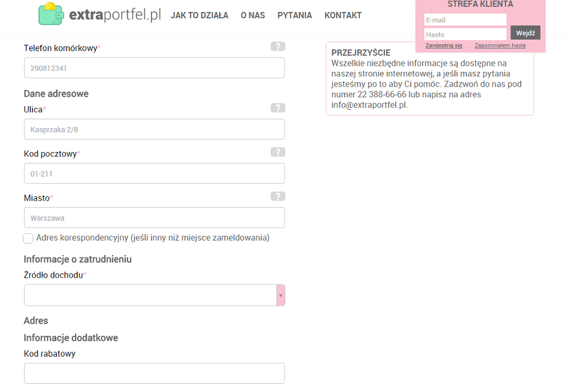This screenshot has height=392, width=568.
Task: Open help icon for Telefon komórkowy
Action: coord(278,46)
